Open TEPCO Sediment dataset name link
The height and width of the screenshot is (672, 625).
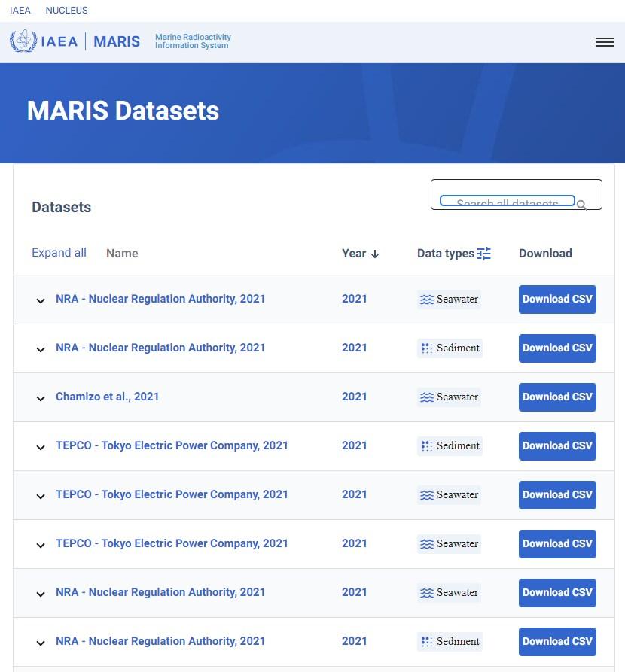172,445
